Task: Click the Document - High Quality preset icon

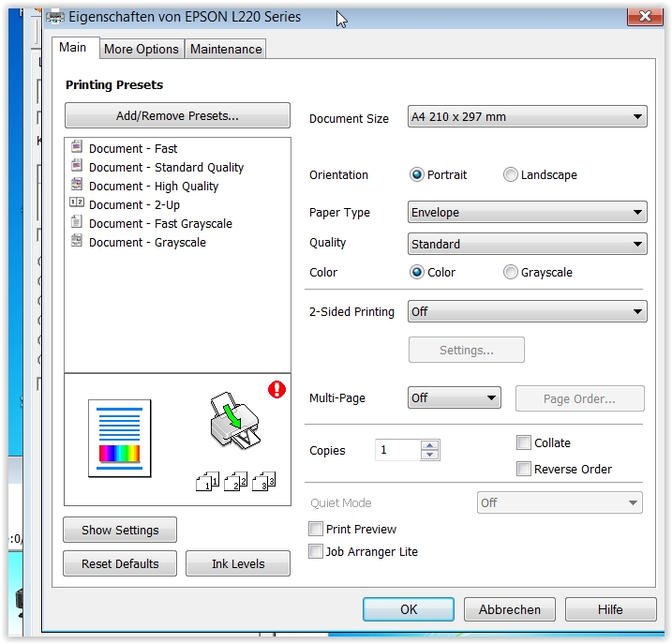Action: pos(77,186)
